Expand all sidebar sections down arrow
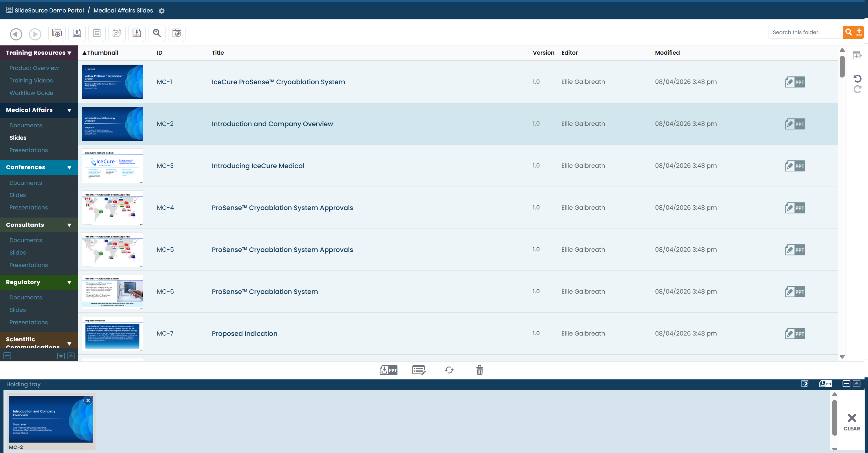 pyautogui.click(x=61, y=356)
